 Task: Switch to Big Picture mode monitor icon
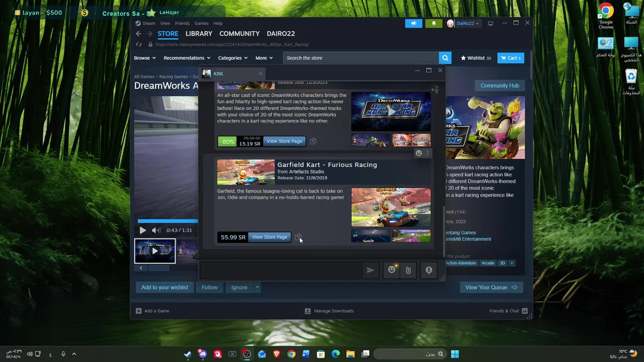pos(491,23)
